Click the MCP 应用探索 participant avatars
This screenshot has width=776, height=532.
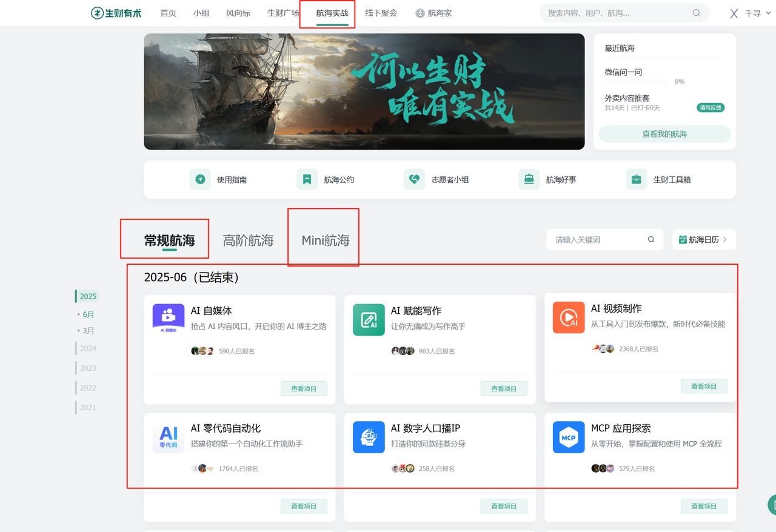coord(603,468)
